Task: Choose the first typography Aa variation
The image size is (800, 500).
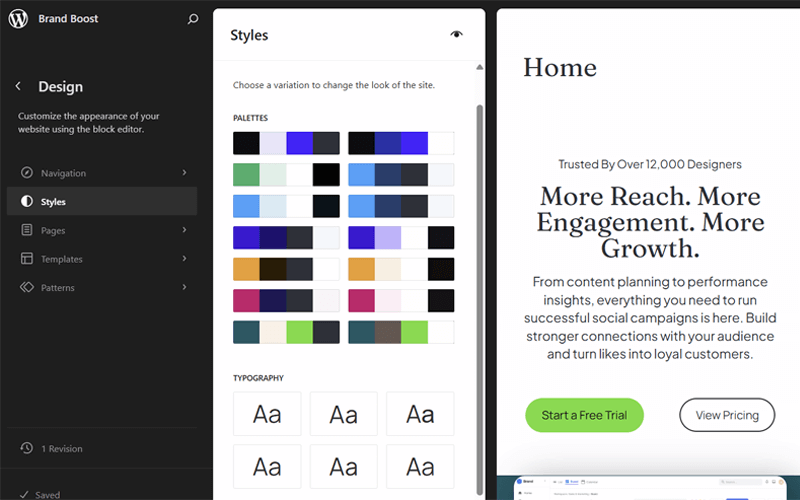Action: pyautogui.click(x=267, y=414)
